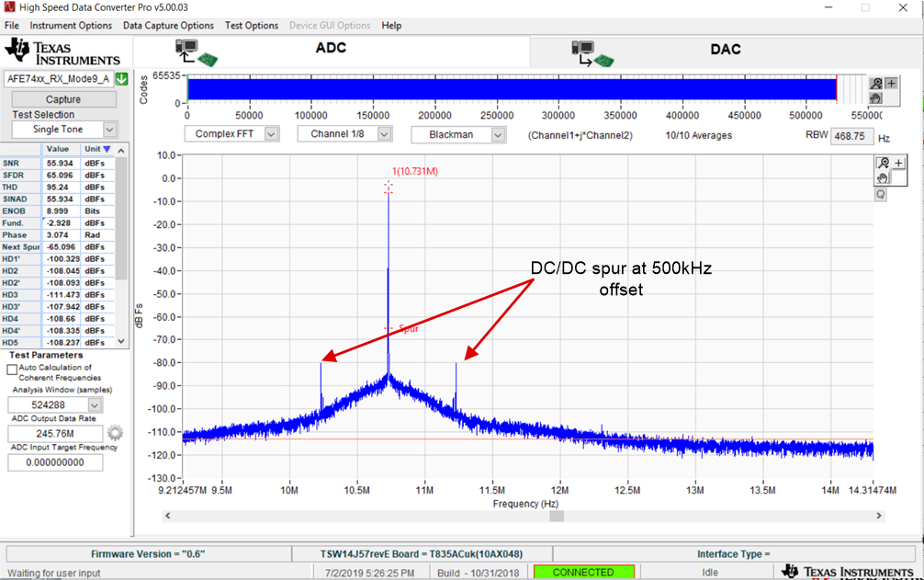Click the horizontal scrollbar thumb under plot

tap(556, 517)
